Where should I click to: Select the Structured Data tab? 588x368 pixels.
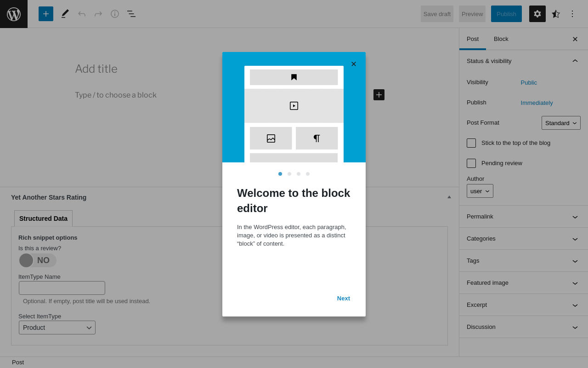click(x=43, y=218)
